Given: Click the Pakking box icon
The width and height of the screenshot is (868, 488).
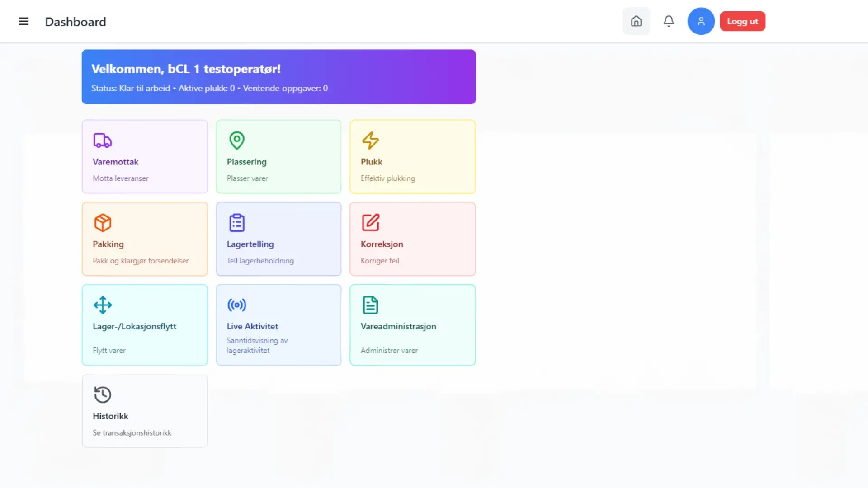Looking at the screenshot, I should pos(103,223).
